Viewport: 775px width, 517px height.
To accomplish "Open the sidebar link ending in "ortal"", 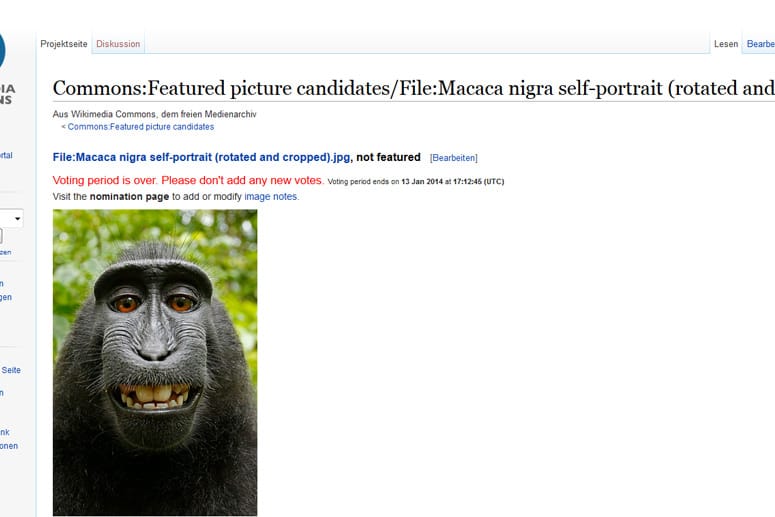I will tap(6, 155).
